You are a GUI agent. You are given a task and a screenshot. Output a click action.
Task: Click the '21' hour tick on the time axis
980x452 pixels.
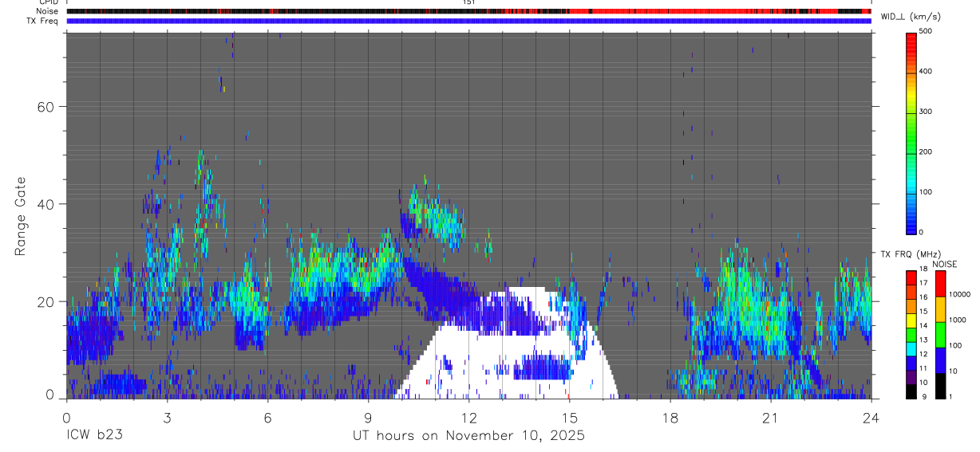point(770,418)
